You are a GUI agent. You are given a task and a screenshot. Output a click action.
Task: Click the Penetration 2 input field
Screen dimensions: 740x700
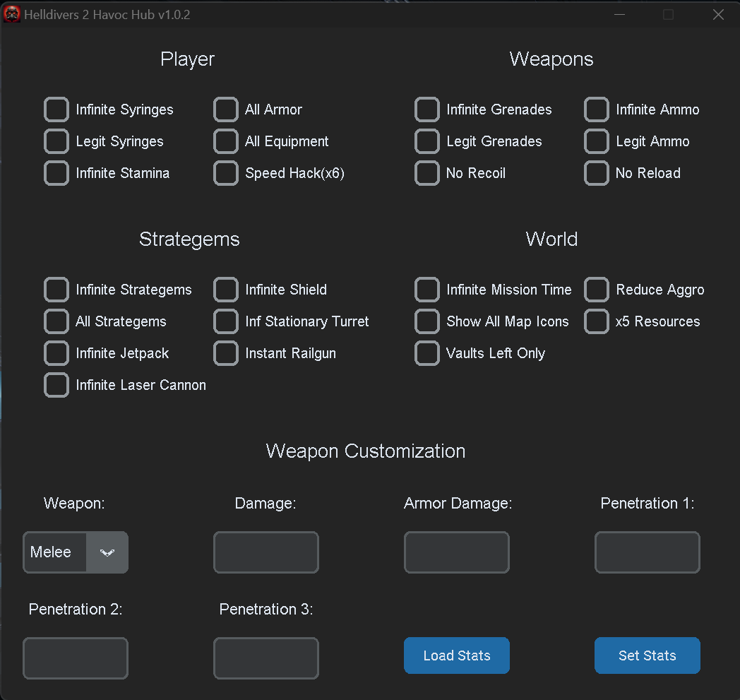(76, 658)
